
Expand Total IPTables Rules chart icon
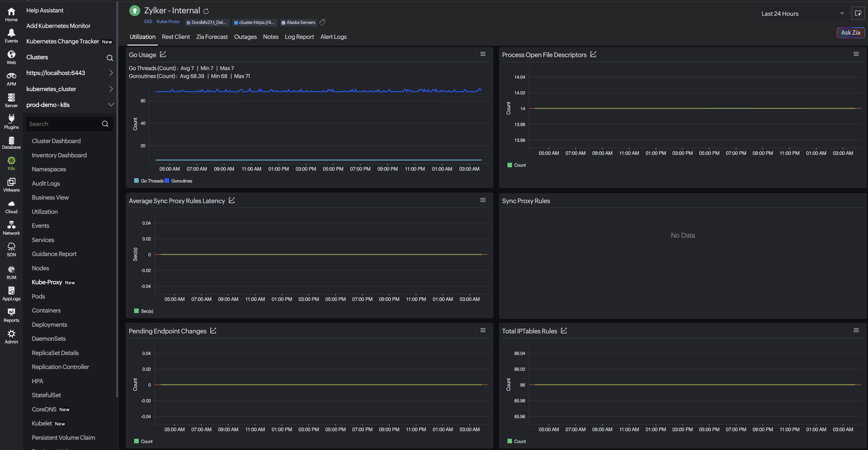564,331
